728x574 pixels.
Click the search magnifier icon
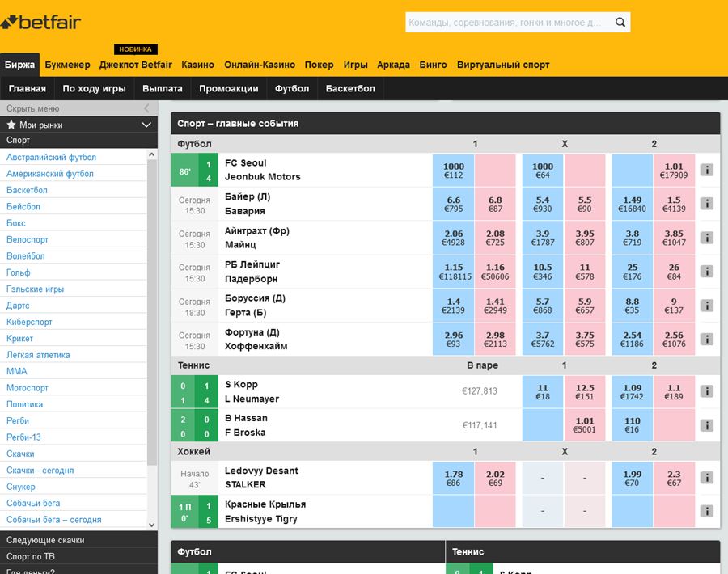620,23
